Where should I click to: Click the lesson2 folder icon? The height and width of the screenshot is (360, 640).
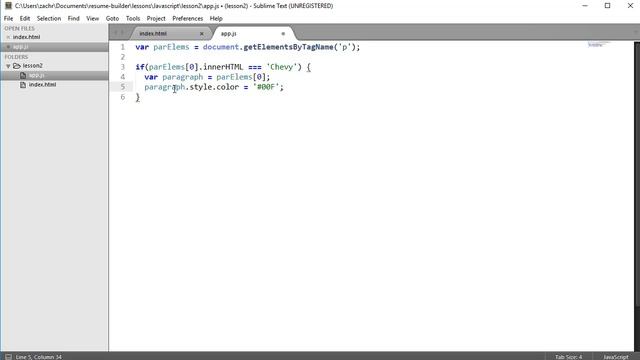tap(17, 65)
